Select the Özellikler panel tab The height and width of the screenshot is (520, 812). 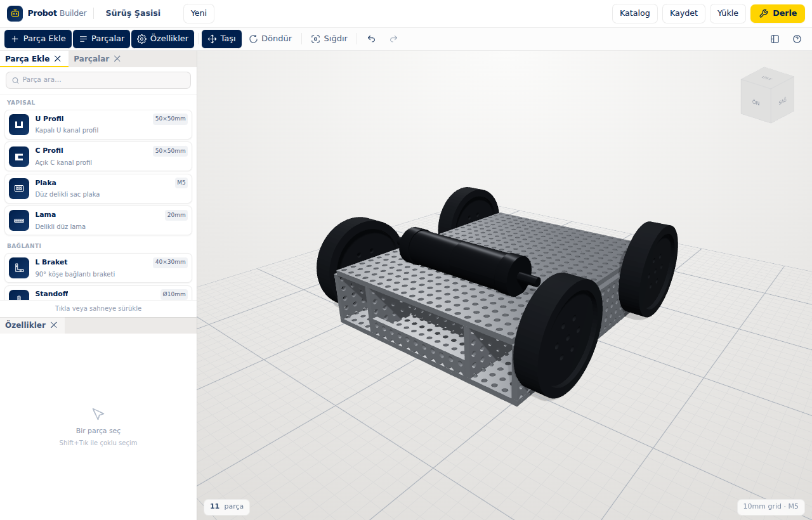click(25, 325)
